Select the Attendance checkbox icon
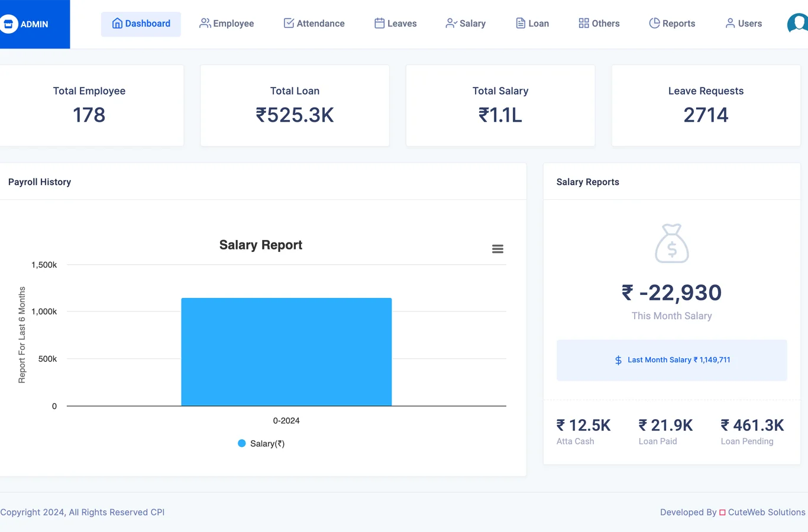This screenshot has height=532, width=808. (289, 24)
